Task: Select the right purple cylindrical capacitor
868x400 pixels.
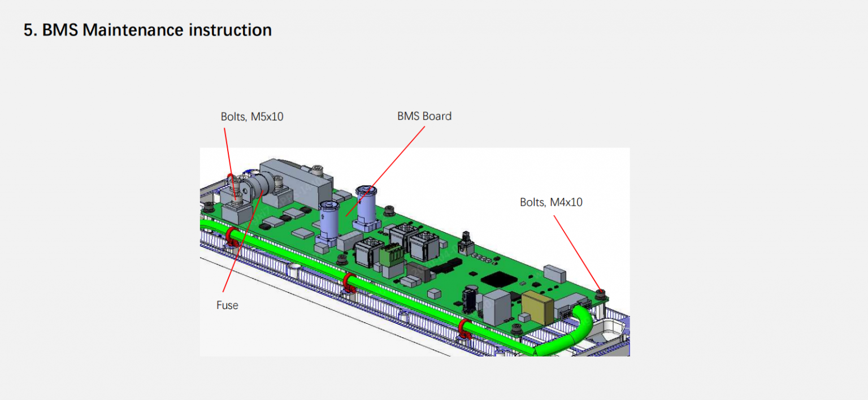Action: pyautogui.click(x=365, y=205)
